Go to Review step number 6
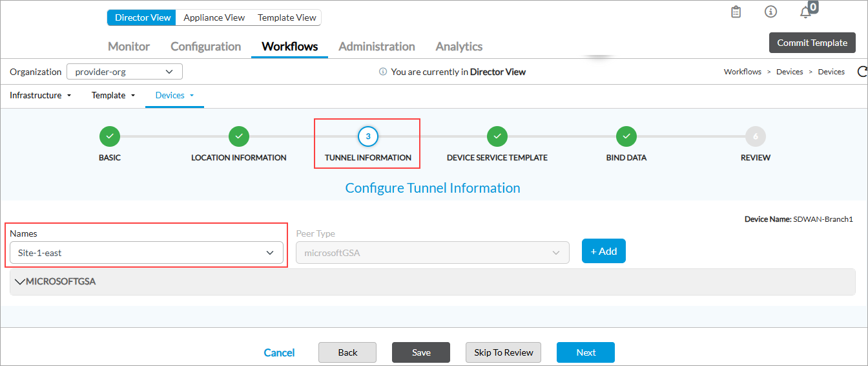This screenshot has width=868, height=366. (756, 136)
